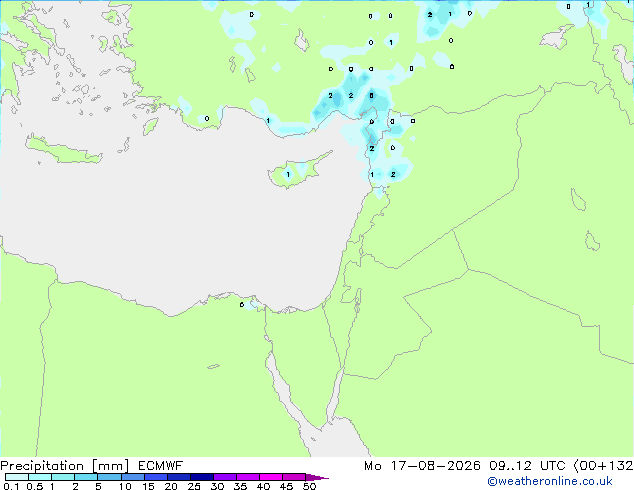Click legend swatch between 5 and 10
Viewport: 634px width, 490px height.
coord(109,477)
